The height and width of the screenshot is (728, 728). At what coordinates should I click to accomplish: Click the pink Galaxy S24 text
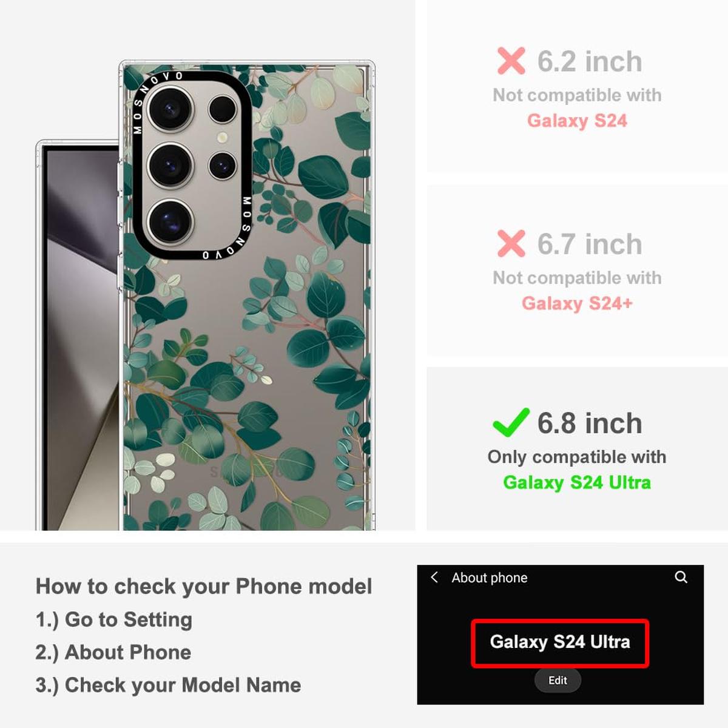click(x=577, y=121)
